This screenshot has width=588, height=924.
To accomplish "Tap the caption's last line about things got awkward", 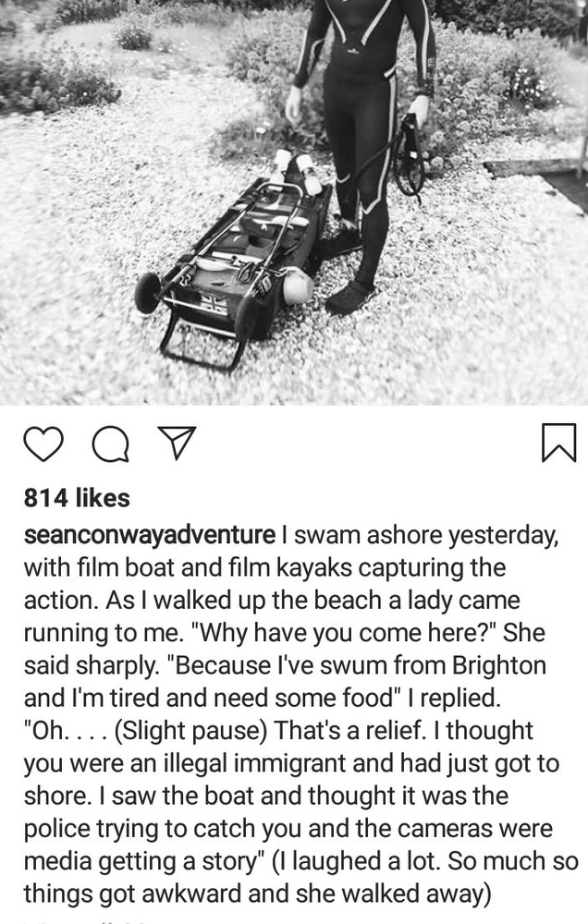I will (257, 894).
